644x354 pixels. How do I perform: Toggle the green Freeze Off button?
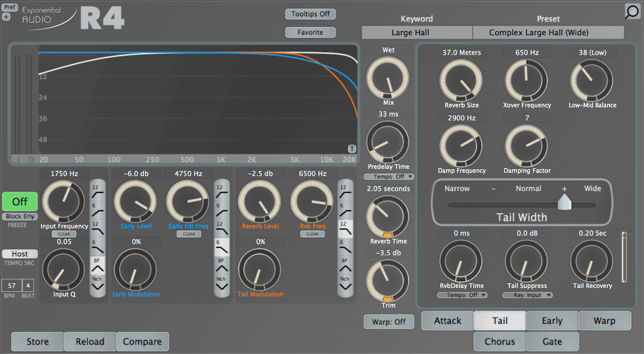[20, 202]
